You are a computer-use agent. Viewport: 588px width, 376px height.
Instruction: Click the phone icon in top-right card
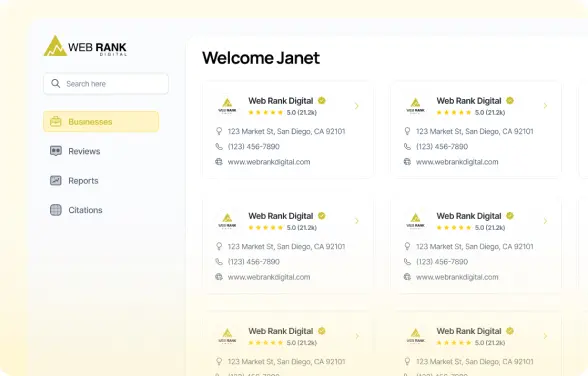[407, 147]
